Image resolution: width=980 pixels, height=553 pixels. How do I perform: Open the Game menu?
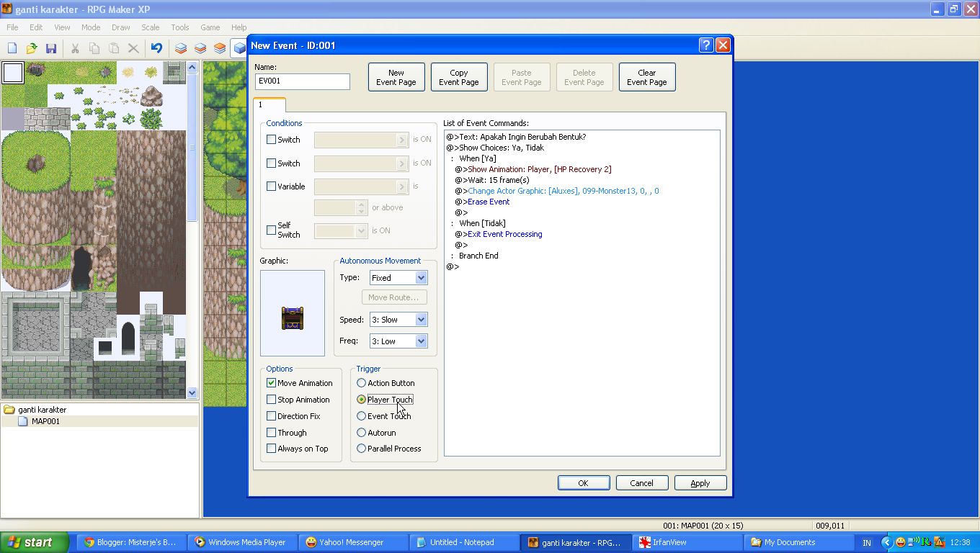pos(209,27)
